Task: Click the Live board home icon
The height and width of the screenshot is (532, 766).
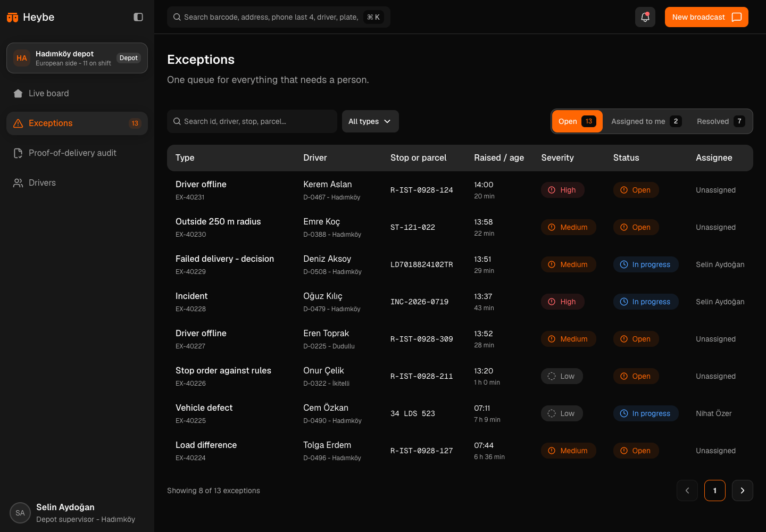Action: [18, 94]
